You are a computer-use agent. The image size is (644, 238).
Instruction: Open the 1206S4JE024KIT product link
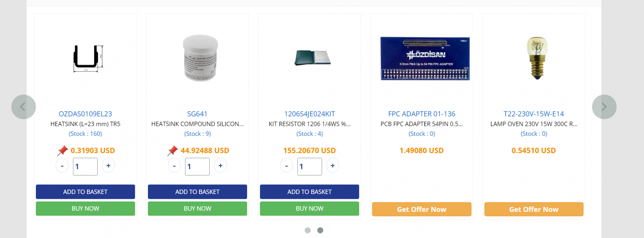pyautogui.click(x=309, y=114)
